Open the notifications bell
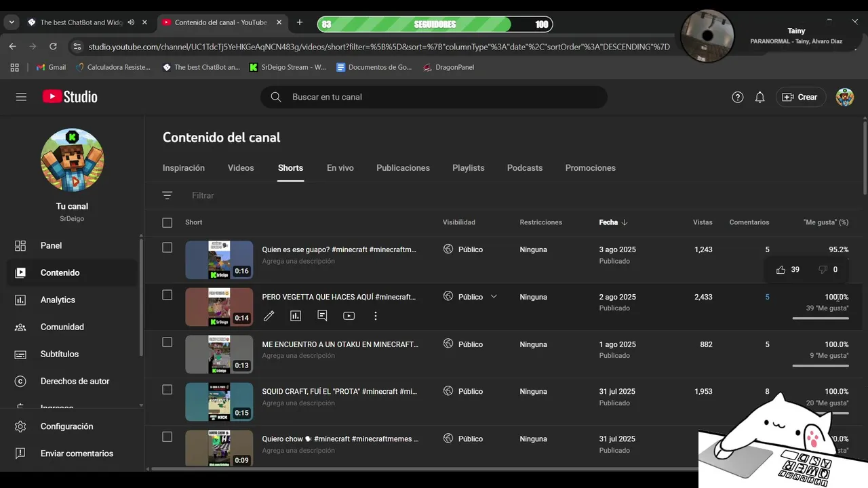The height and width of the screenshot is (488, 868). [760, 97]
